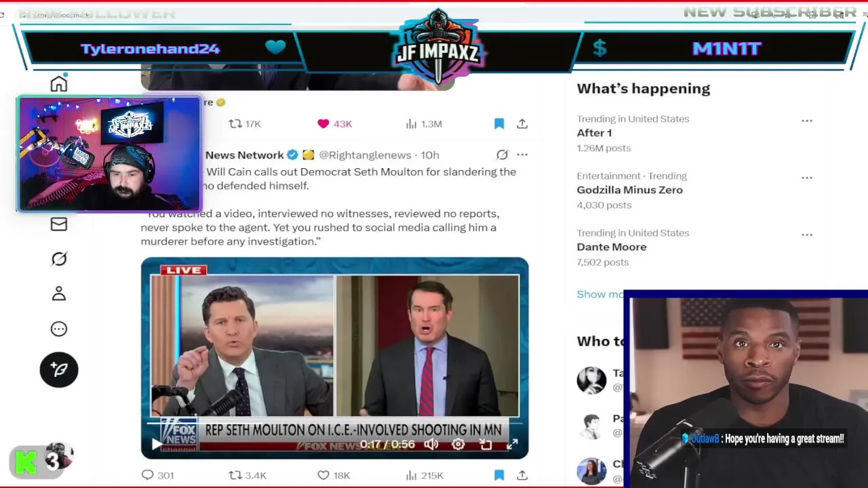Click the OutlawB chat message overlay
The width and height of the screenshot is (868, 488).
(763, 439)
